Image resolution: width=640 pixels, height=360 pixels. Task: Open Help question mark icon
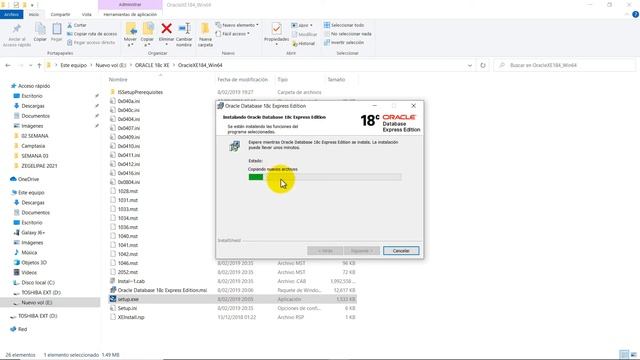tap(635, 14)
